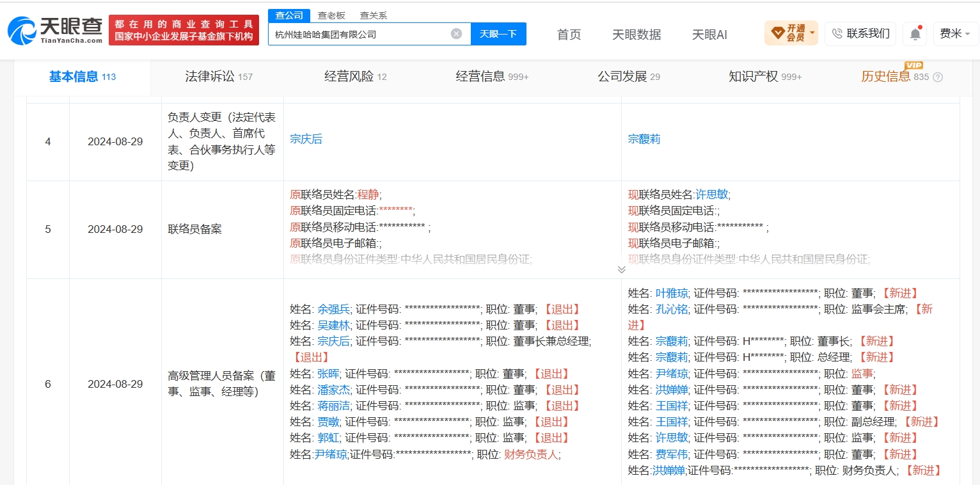Viewport: 980px width, 485px height.
Task: Open 潘家杰 profile link
Action: pyautogui.click(x=334, y=390)
